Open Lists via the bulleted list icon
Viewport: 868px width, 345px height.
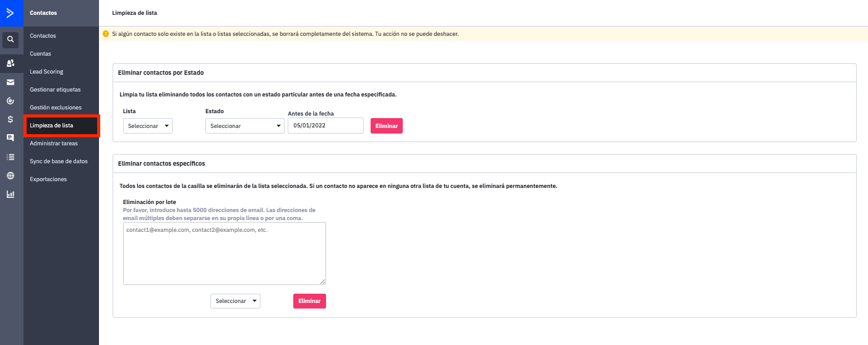click(11, 156)
